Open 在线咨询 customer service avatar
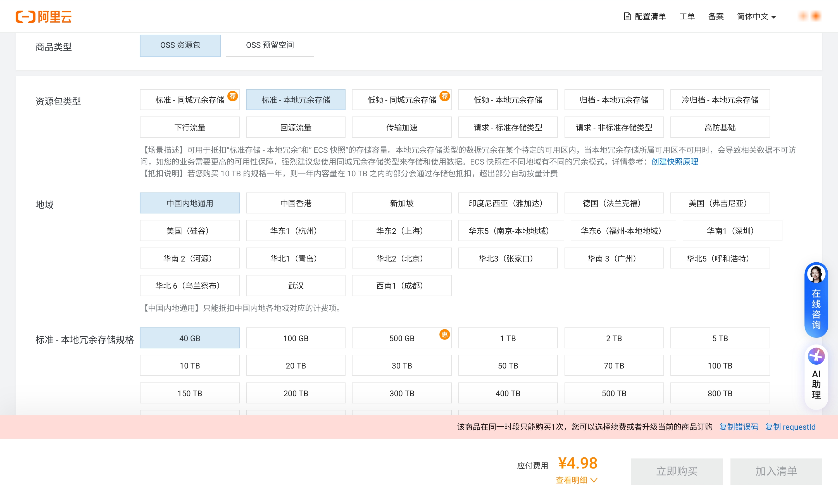The image size is (838, 504). tap(816, 274)
